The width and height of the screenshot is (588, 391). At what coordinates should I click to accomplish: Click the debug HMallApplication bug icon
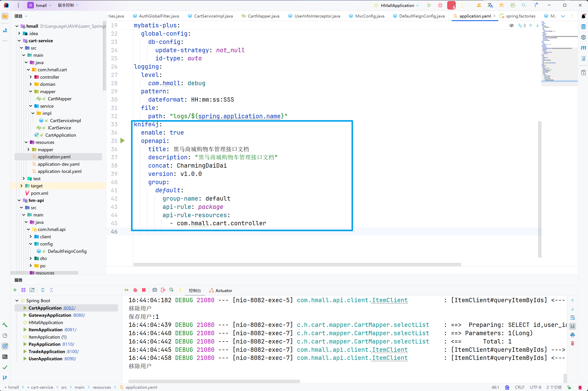(x=440, y=5)
